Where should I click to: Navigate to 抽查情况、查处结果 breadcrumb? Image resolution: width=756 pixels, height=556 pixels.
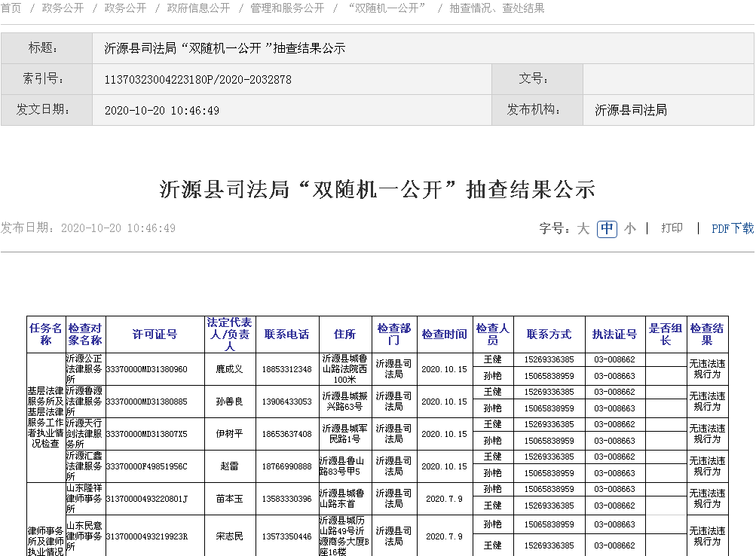pos(497,8)
